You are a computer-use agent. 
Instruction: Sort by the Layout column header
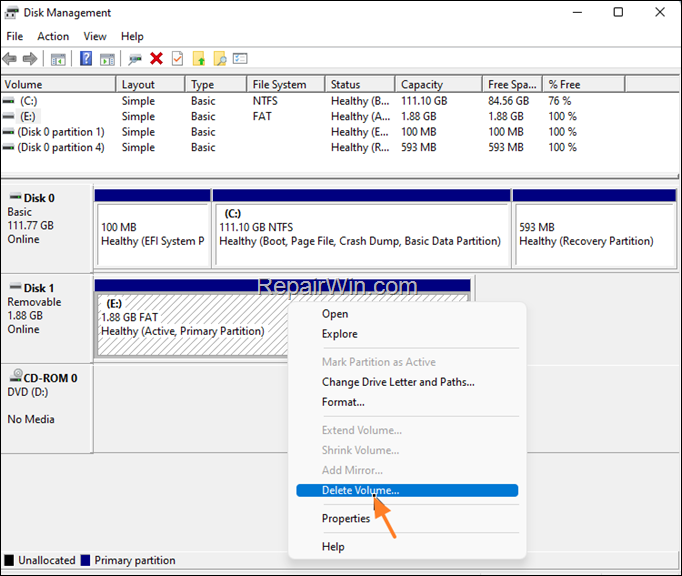(x=150, y=84)
